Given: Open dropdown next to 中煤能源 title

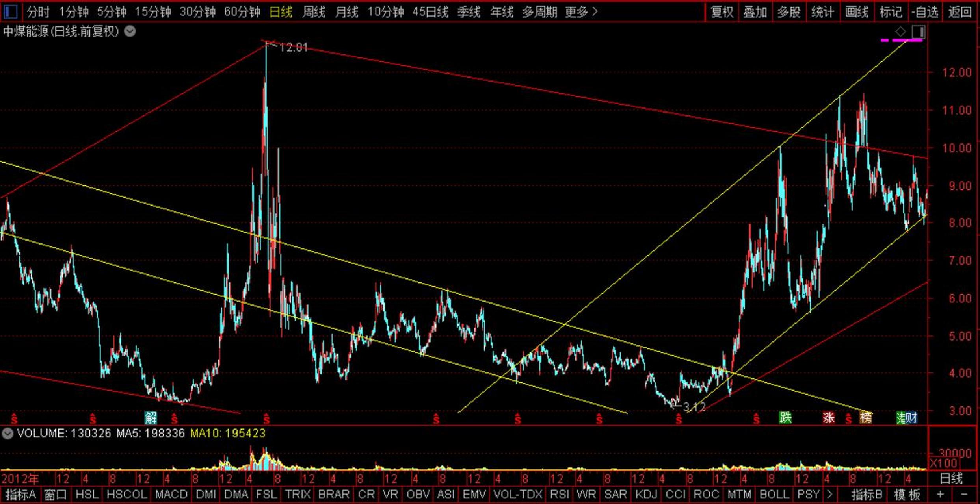Looking at the screenshot, I should [x=130, y=31].
